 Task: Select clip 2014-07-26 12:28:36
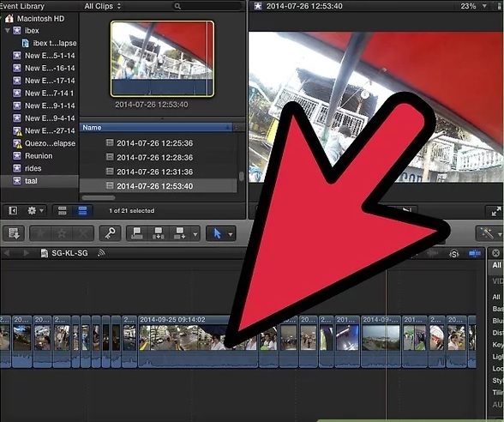click(x=158, y=158)
